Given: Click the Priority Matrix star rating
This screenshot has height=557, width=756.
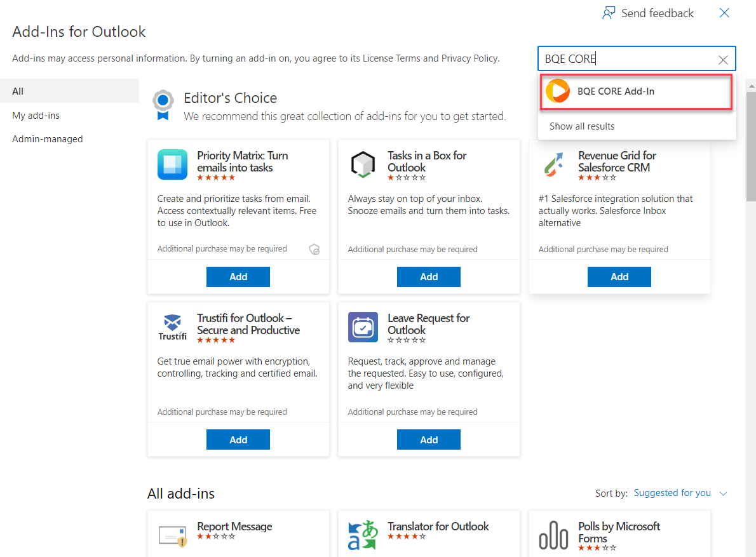Looking at the screenshot, I should pyautogui.click(x=216, y=177).
